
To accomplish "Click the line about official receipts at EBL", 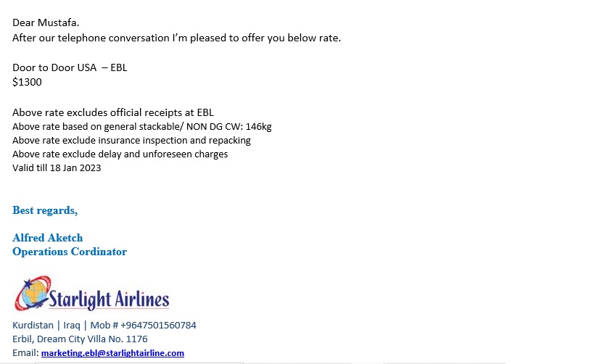I will (113, 112).
